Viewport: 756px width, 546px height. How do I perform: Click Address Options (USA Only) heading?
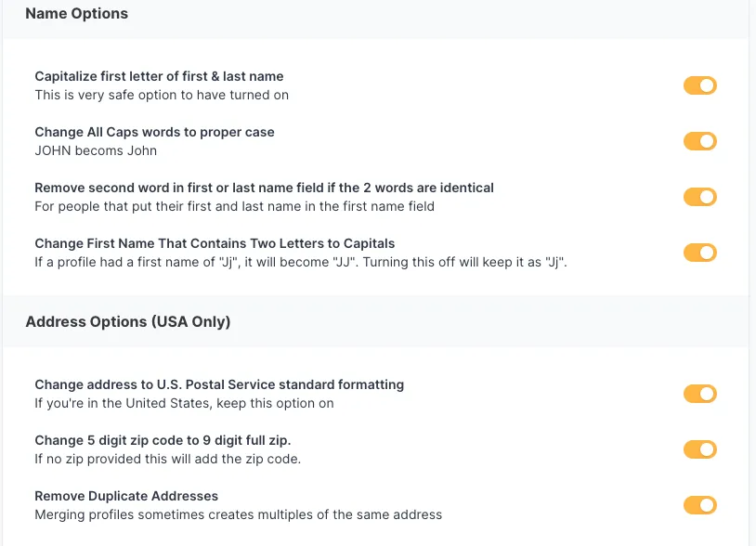click(x=128, y=322)
